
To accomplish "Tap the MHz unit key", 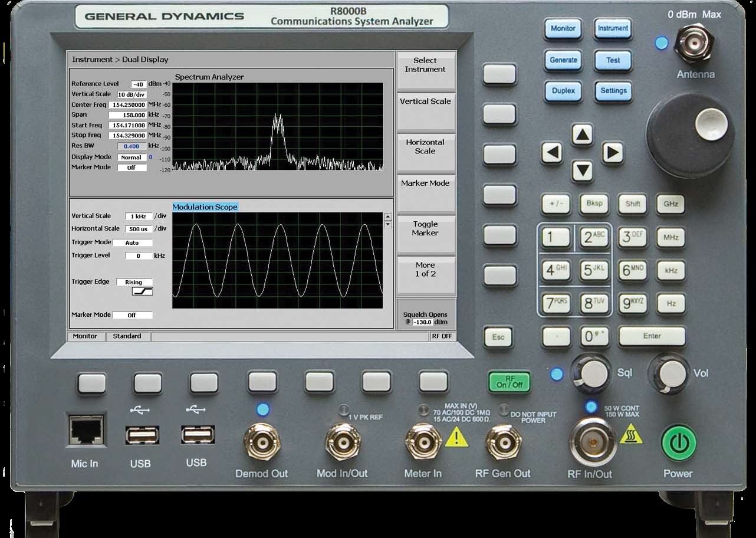I will tap(671, 238).
